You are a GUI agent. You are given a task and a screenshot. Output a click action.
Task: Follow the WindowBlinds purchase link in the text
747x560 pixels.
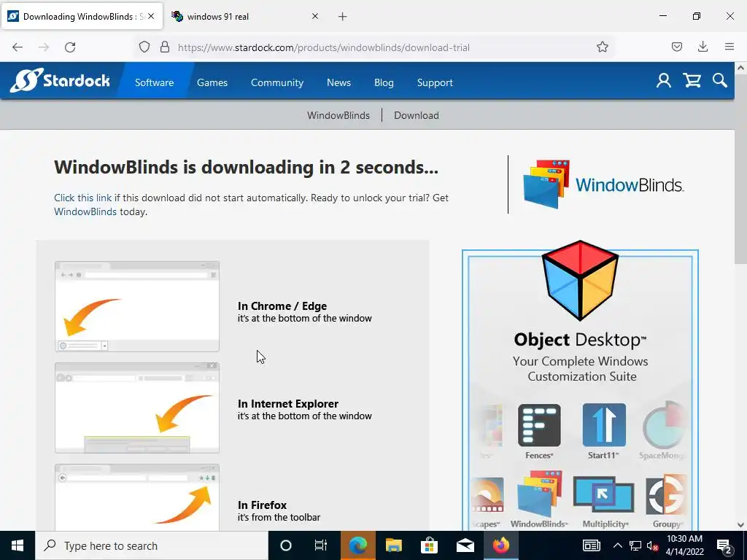(x=85, y=211)
